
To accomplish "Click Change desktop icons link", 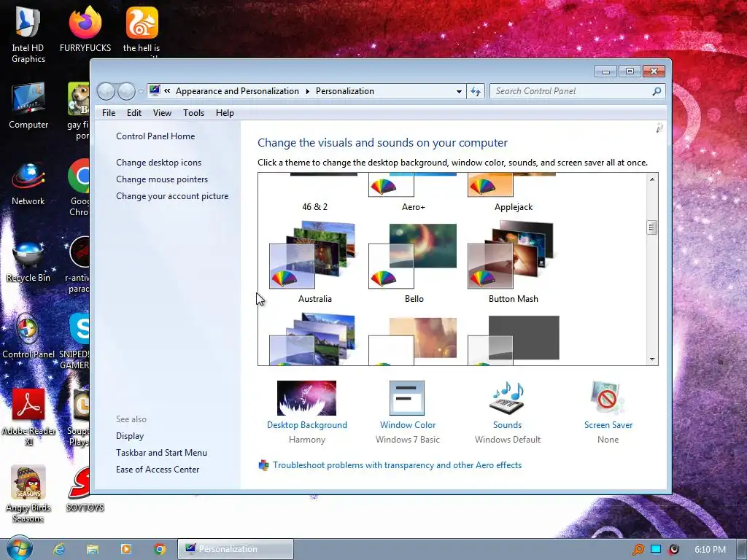I will click(158, 163).
